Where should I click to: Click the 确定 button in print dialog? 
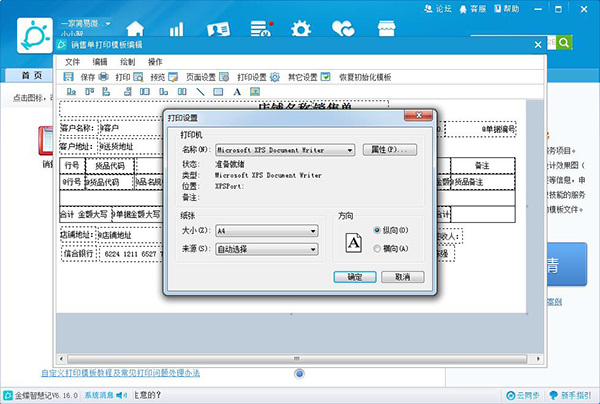pyautogui.click(x=354, y=276)
